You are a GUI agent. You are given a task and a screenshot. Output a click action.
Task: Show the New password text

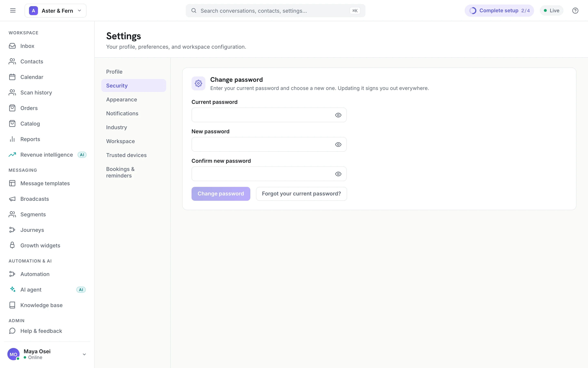point(338,145)
